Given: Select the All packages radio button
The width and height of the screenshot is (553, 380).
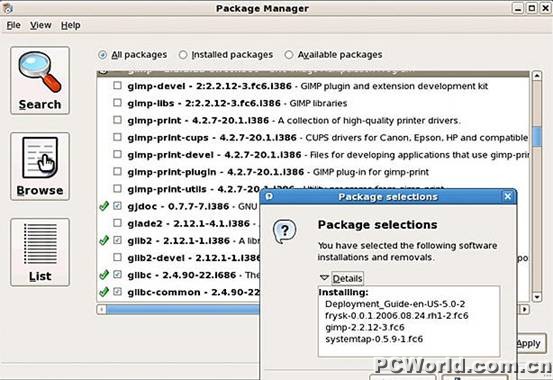Looking at the screenshot, I should pos(103,55).
